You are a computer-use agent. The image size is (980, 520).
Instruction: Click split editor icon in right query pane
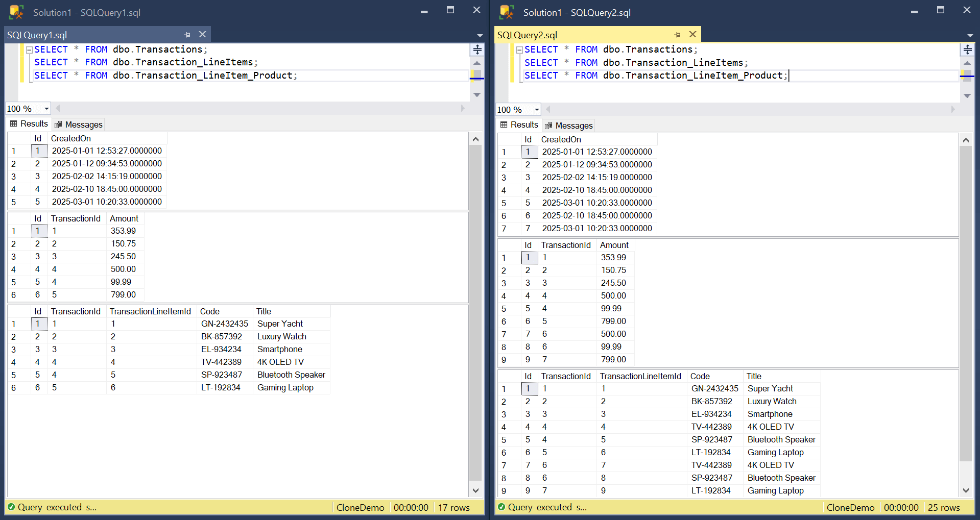[x=967, y=49]
